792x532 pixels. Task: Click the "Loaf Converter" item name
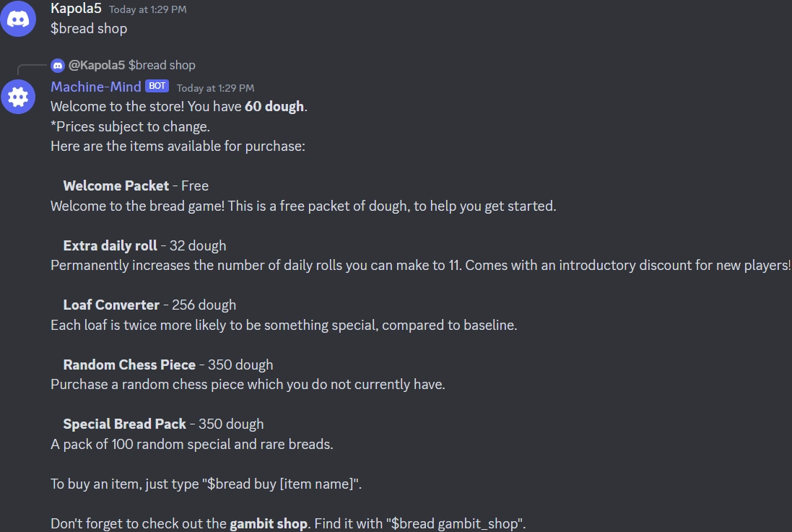point(111,305)
